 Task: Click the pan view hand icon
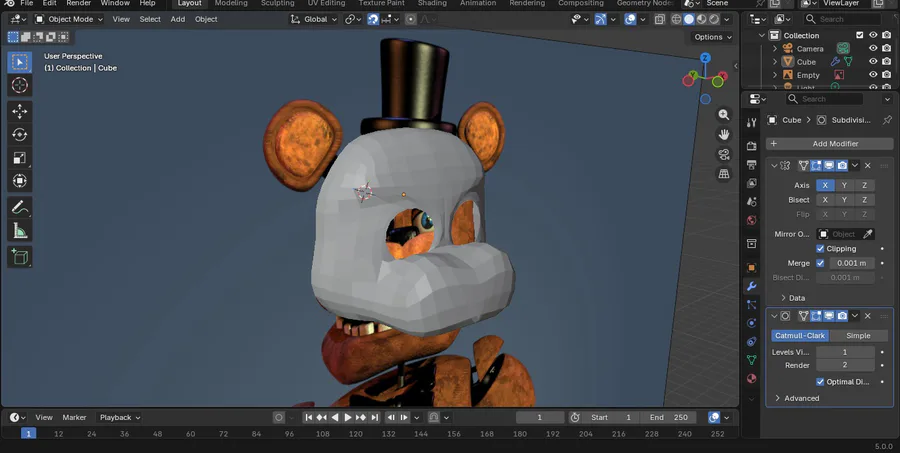[x=724, y=134]
